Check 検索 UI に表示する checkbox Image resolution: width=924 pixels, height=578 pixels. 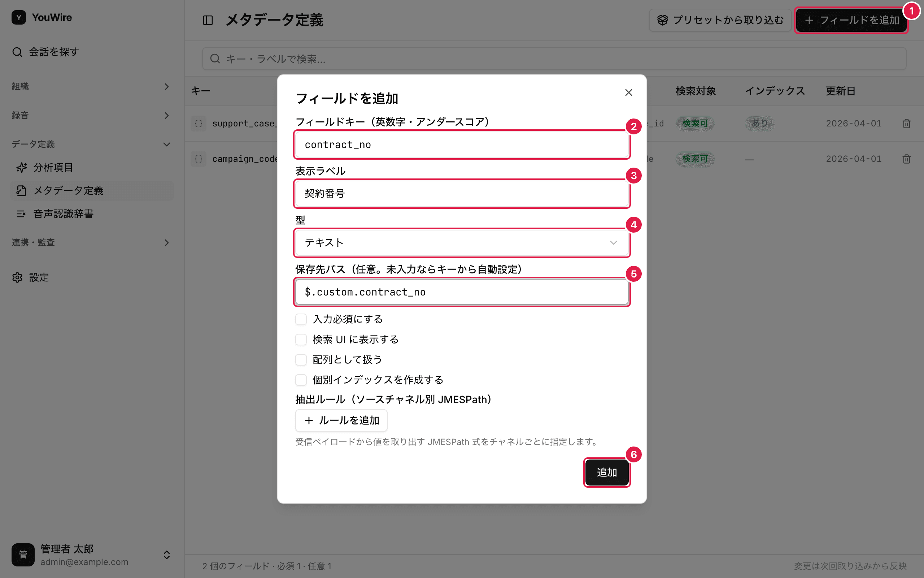pyautogui.click(x=301, y=340)
